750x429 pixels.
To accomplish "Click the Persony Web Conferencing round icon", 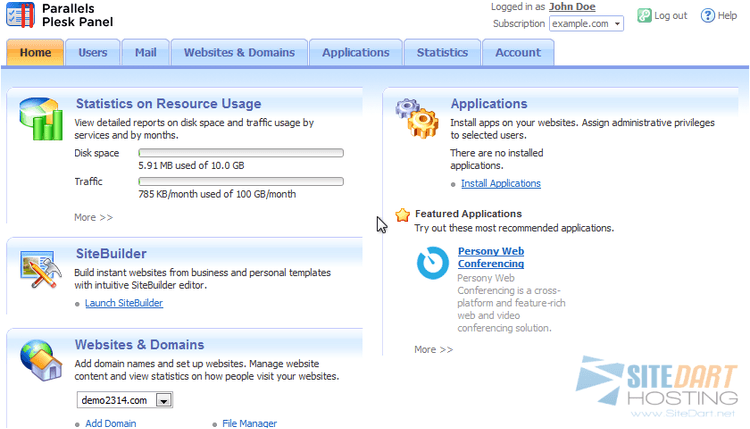I will [x=432, y=263].
